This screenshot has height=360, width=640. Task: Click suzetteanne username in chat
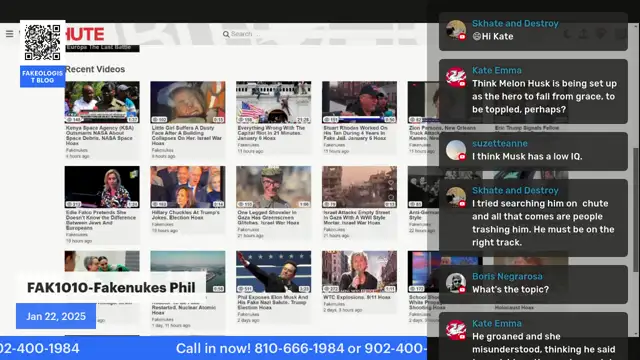[500, 144]
